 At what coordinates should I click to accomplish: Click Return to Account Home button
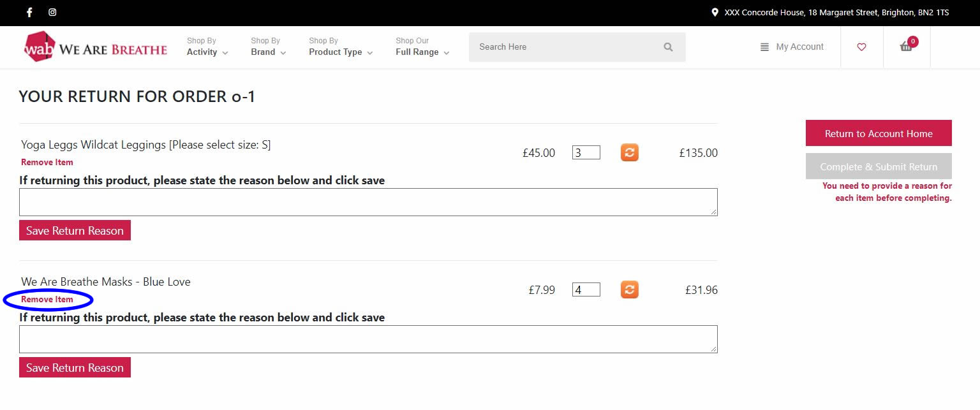(879, 133)
